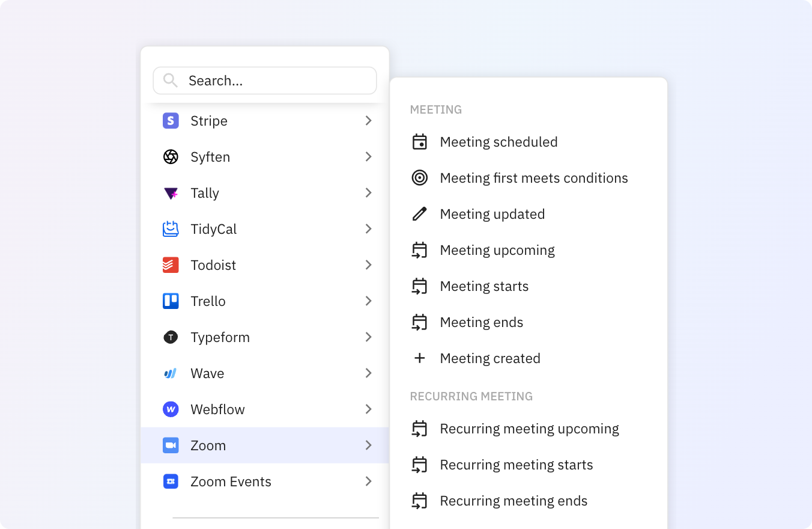Expand the Tally submenu chevron

point(369,193)
